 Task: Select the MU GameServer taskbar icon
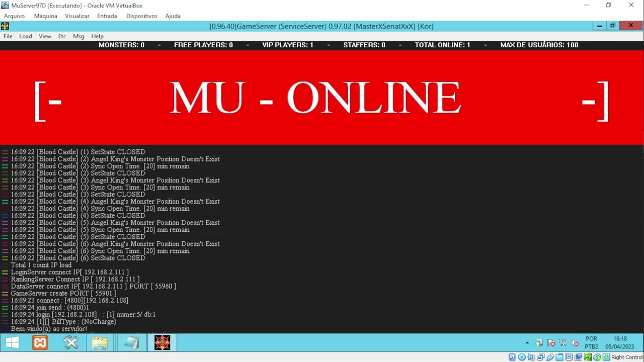pyautogui.click(x=162, y=343)
